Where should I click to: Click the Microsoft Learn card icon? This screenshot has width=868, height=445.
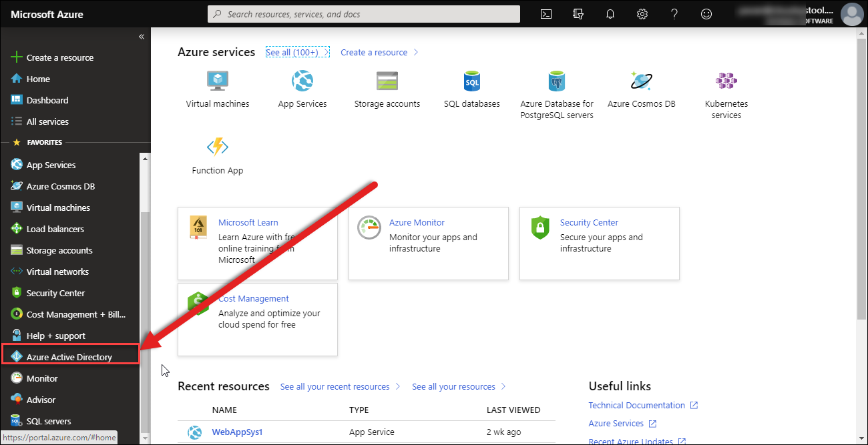(199, 228)
